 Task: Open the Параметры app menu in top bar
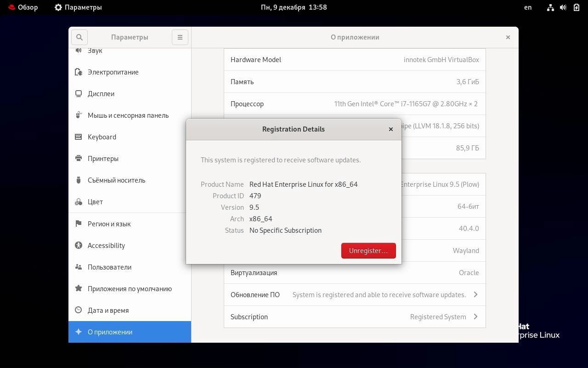78,7
